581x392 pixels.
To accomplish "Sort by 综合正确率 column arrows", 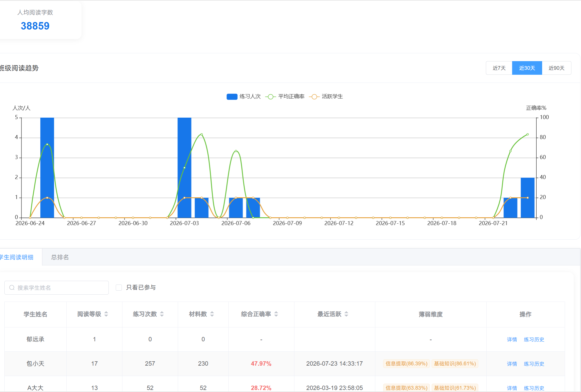I will pyautogui.click(x=276, y=314).
